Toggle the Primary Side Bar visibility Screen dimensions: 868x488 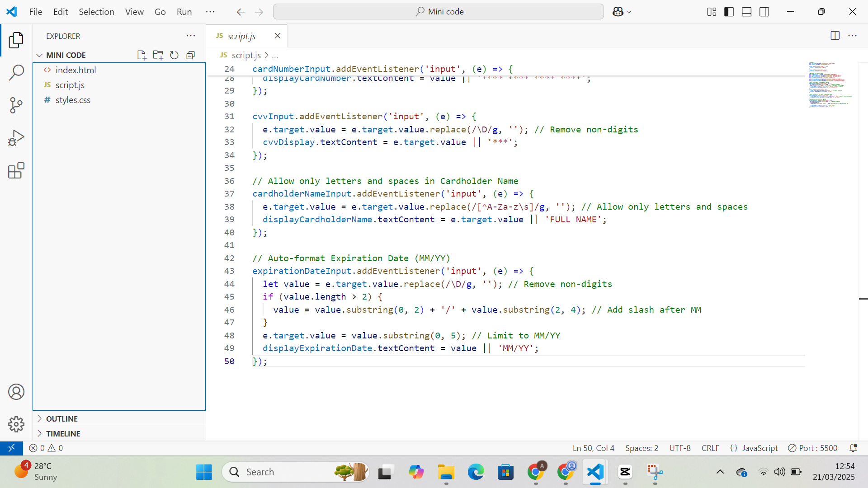point(729,11)
